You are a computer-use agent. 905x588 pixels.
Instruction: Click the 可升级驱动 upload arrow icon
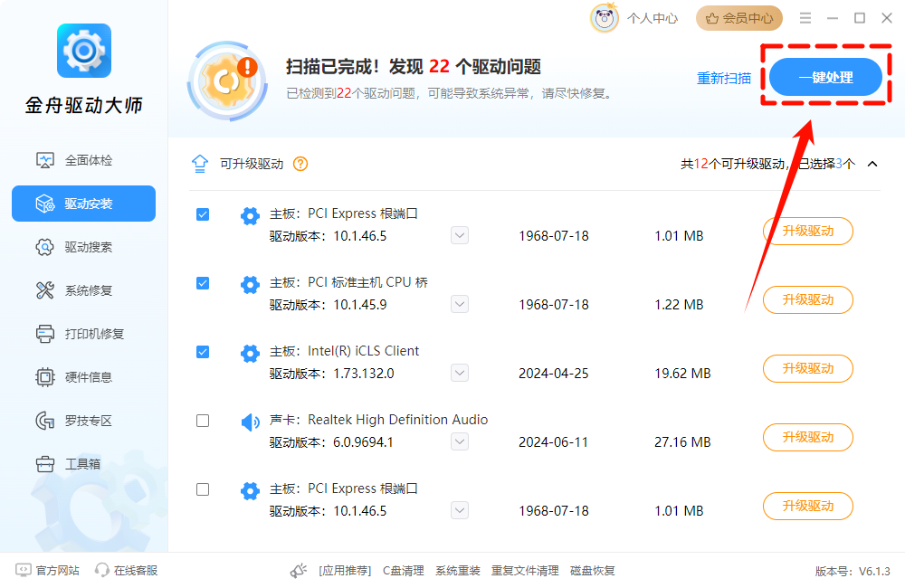(200, 164)
